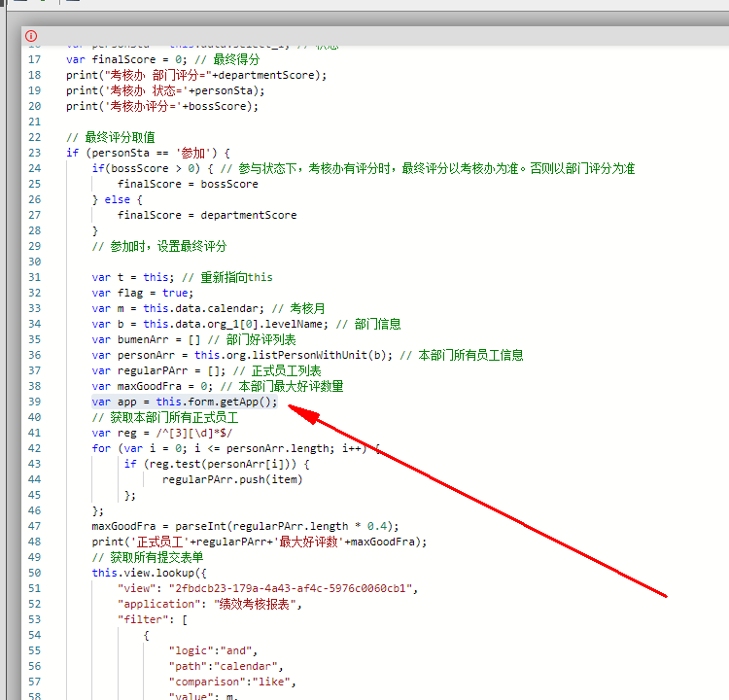Click the red info icon above the code
Screen dimensions: 729x700
31,36
